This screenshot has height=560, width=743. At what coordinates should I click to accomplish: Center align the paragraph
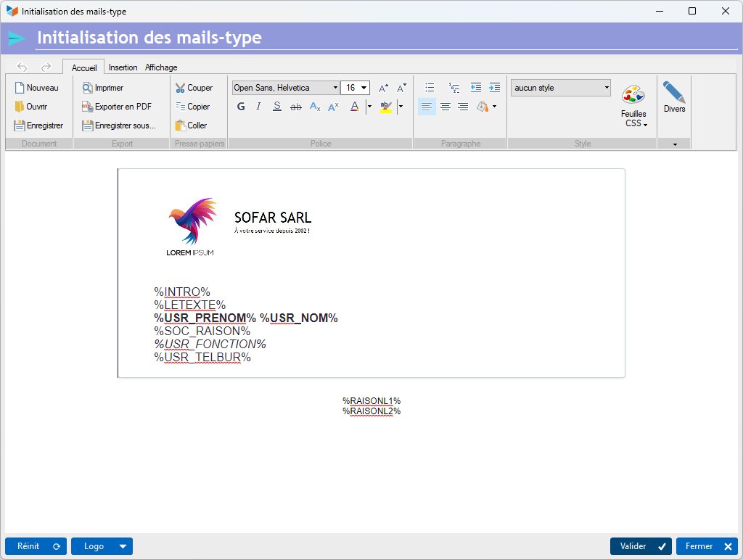(x=445, y=107)
